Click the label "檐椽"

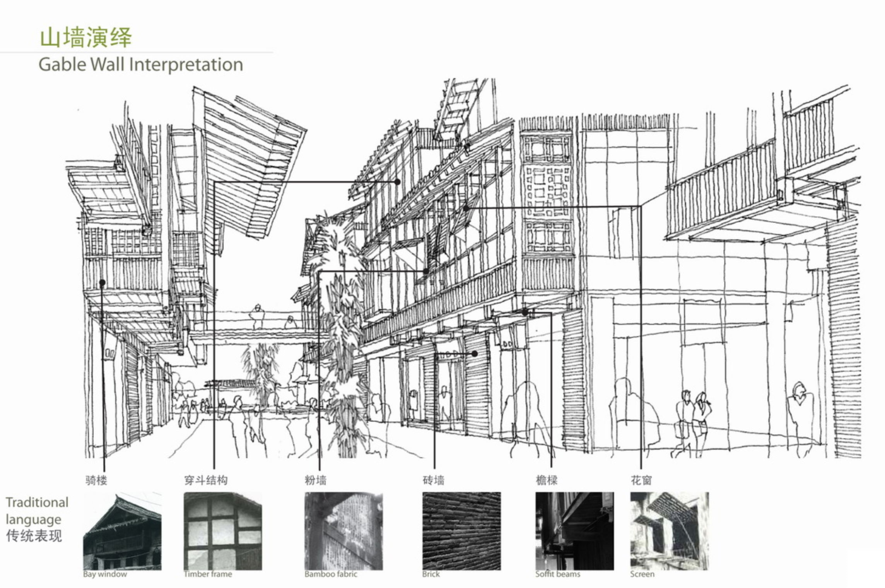(x=547, y=480)
